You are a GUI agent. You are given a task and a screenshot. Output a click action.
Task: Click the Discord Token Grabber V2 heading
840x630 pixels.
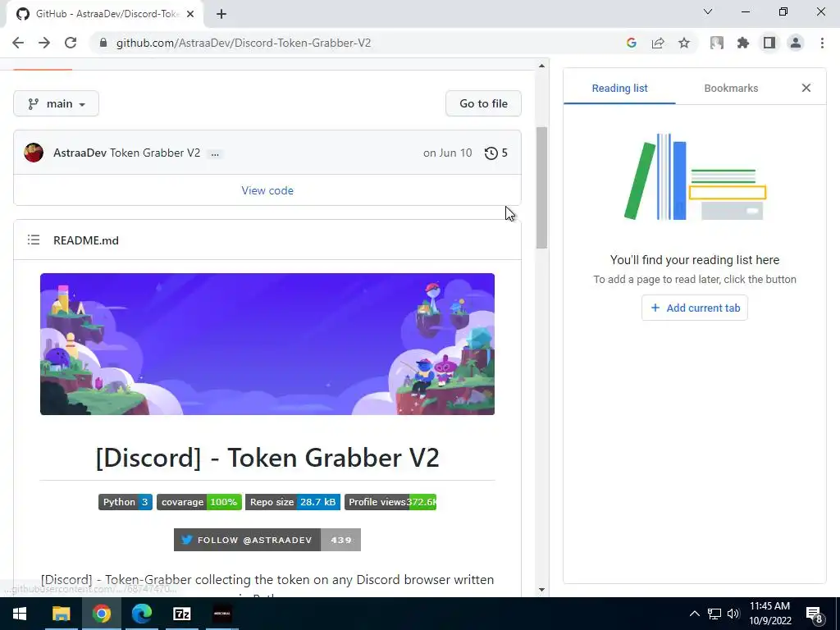coord(267,458)
